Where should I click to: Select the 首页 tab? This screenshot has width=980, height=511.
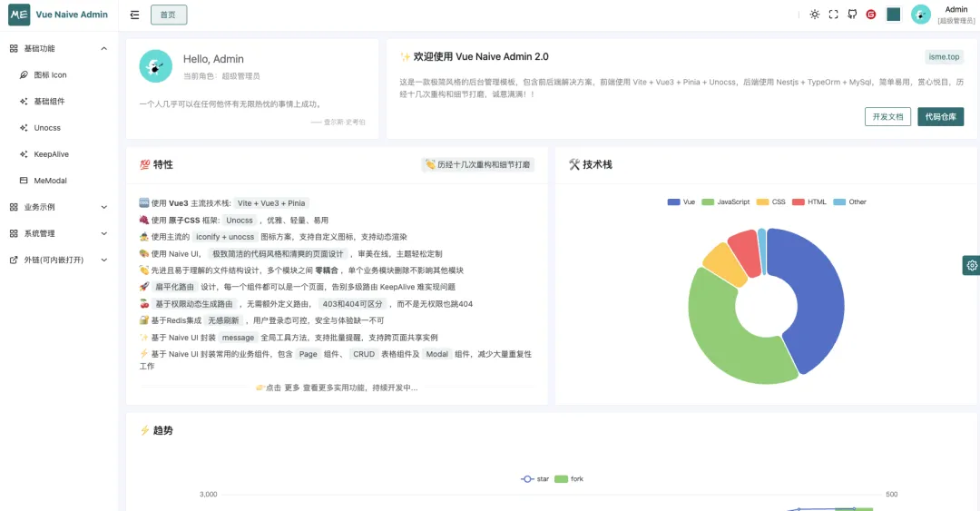tap(169, 15)
